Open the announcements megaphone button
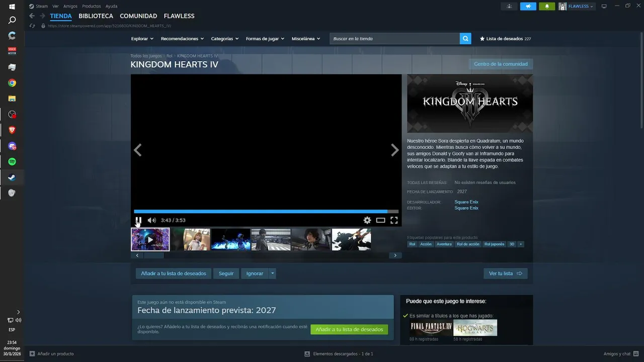This screenshot has width=644, height=362. click(x=528, y=6)
